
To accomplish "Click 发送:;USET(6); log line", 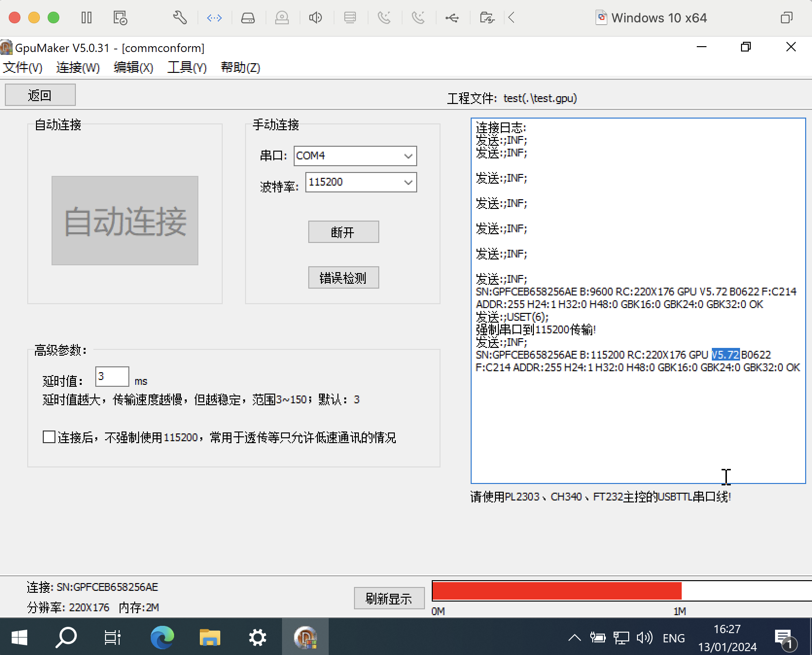I will coord(512,317).
